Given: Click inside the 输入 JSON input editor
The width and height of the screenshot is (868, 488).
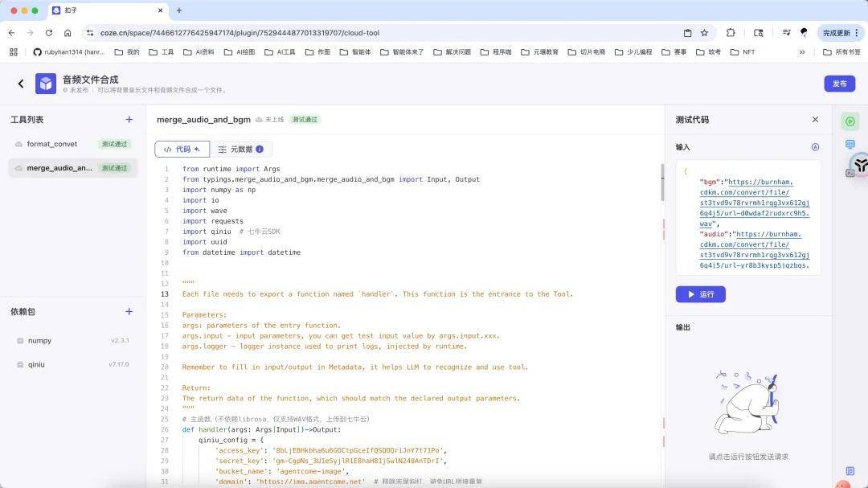Looking at the screenshot, I should 747,217.
